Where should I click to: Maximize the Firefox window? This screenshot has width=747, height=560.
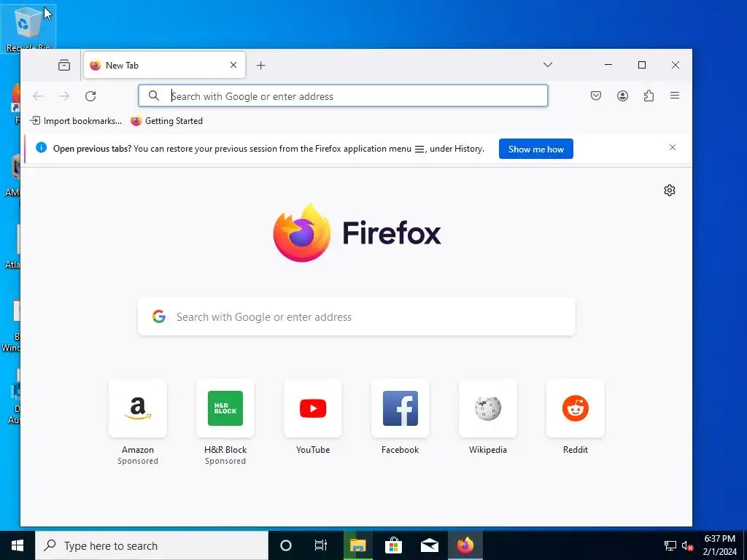642,65
